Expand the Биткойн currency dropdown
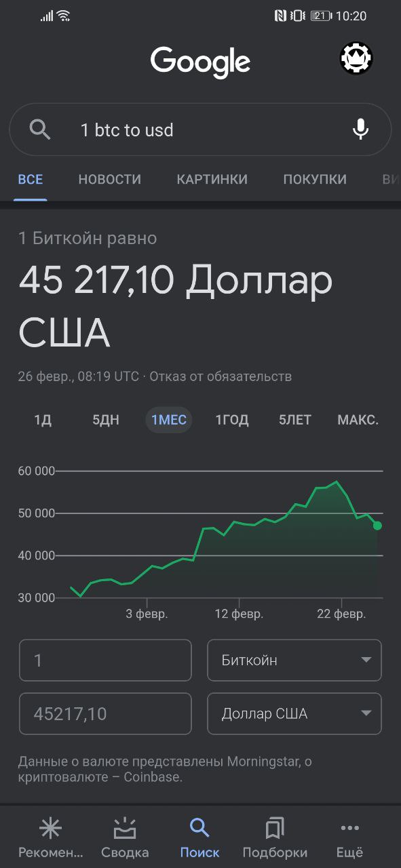This screenshot has height=868, width=401. tap(294, 660)
